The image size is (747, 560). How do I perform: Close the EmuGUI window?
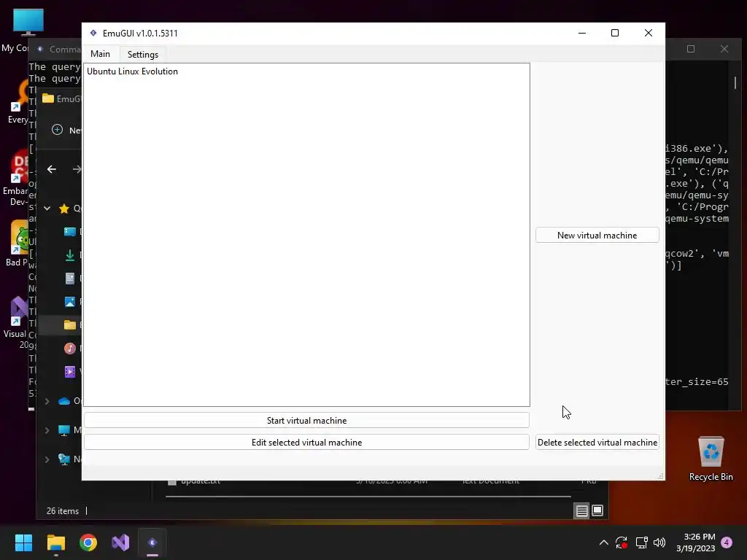[649, 33]
